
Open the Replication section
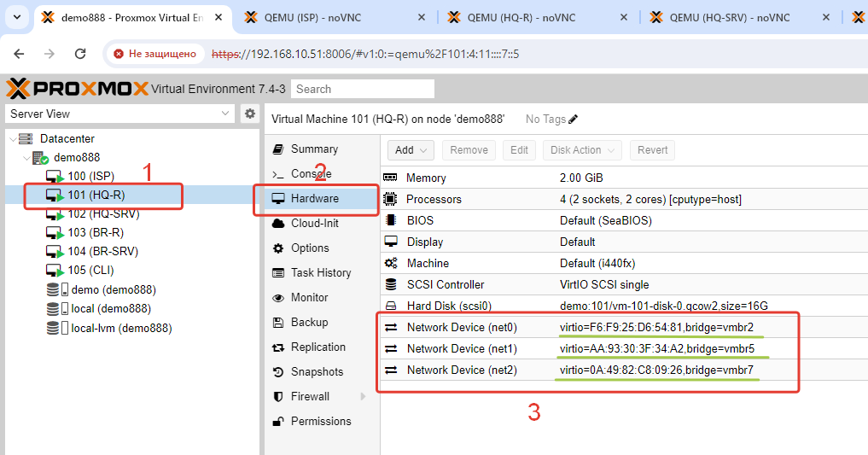click(x=318, y=347)
